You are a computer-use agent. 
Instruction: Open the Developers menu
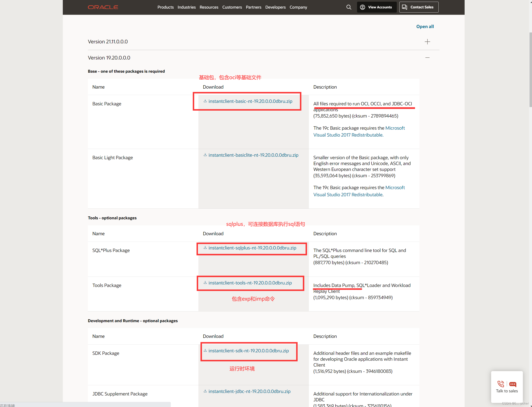click(275, 7)
